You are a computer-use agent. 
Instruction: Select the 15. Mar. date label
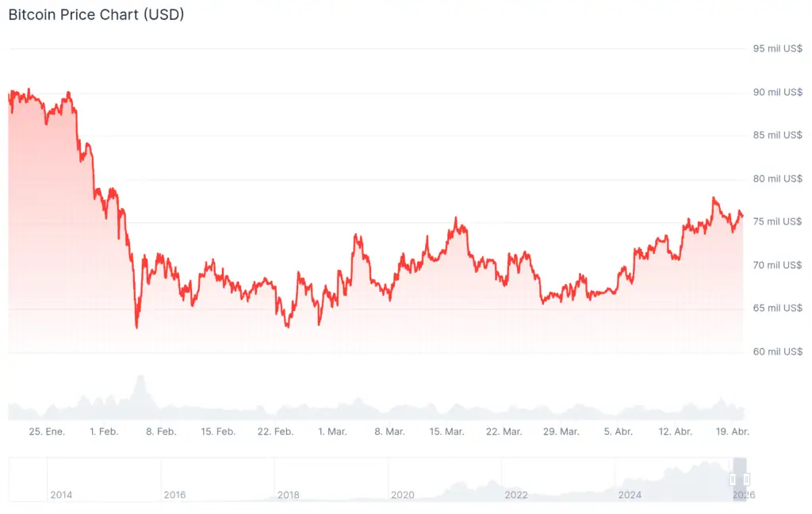[446, 432]
